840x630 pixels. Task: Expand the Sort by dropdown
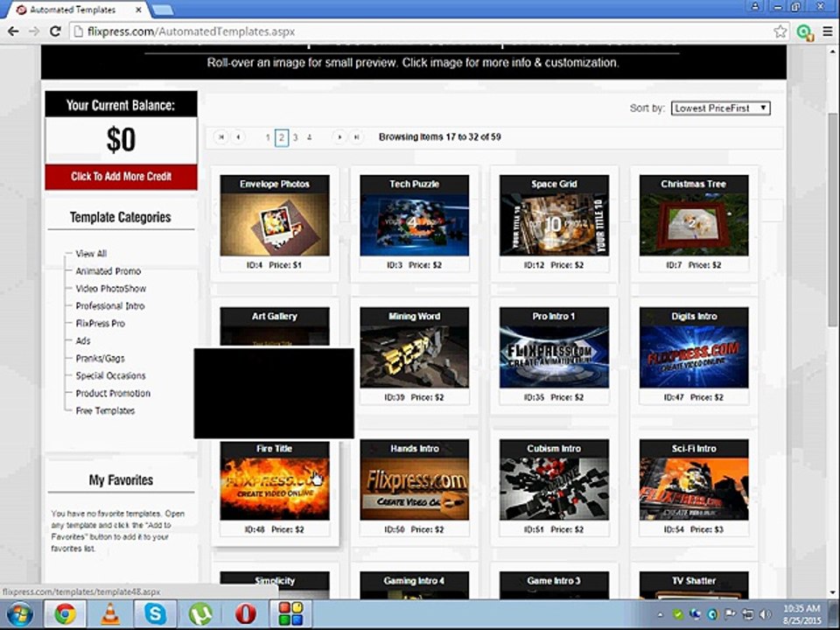[720, 108]
